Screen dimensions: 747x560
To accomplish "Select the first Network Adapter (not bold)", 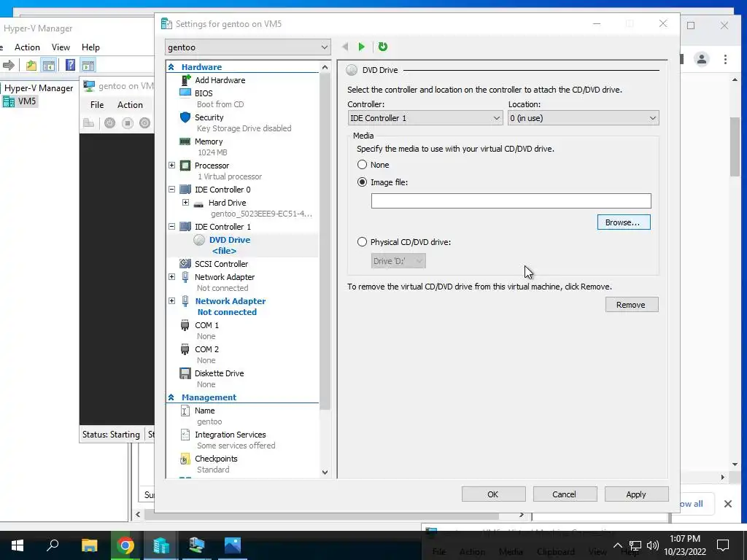I will pos(225,277).
